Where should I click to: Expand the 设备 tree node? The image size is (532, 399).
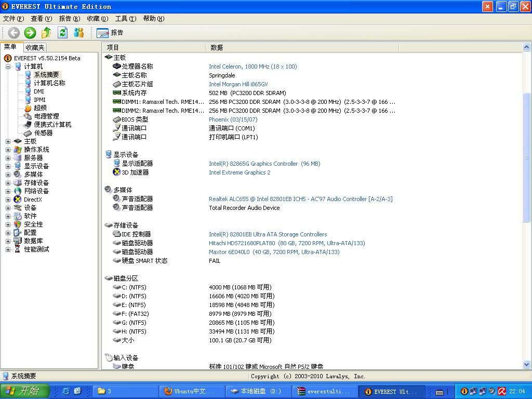(8, 208)
